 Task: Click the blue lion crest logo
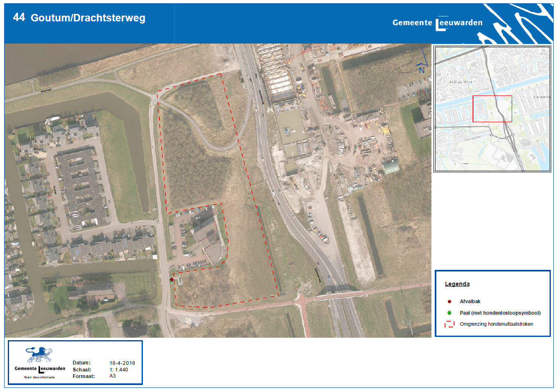(40, 355)
